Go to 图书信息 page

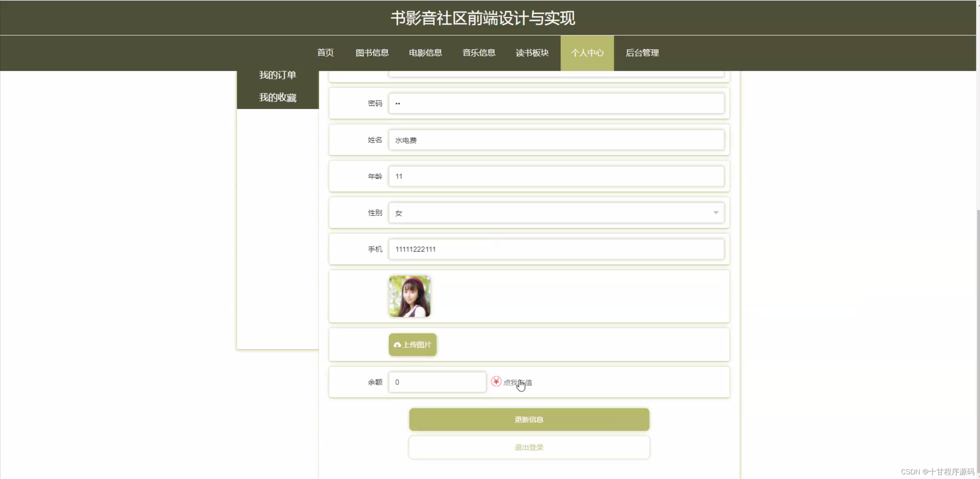372,53
